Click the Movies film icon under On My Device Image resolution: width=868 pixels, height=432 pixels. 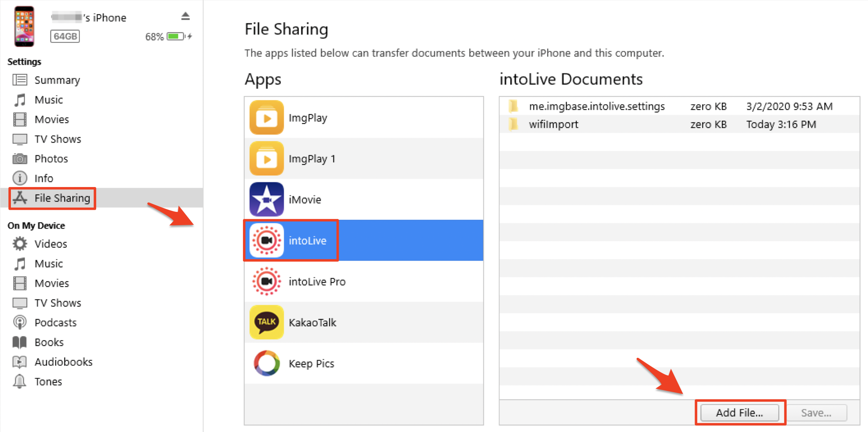pyautogui.click(x=20, y=284)
